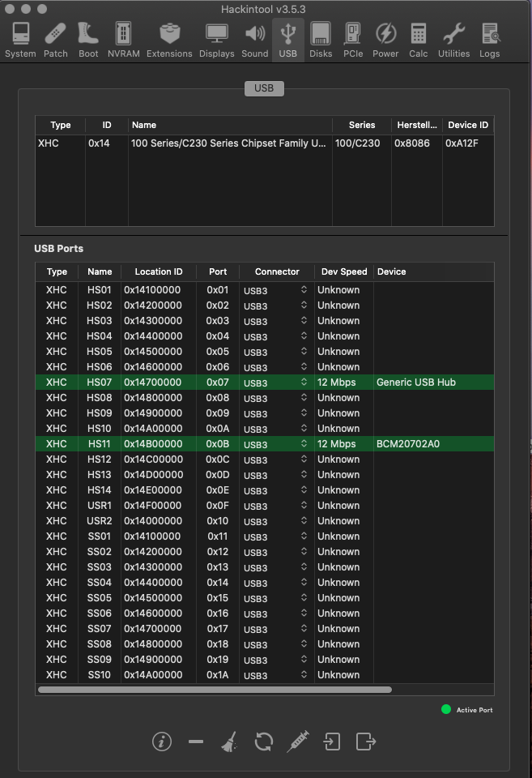Select the USB toolbar icon
Viewport: 532px width, 778px height.
pyautogui.click(x=288, y=41)
